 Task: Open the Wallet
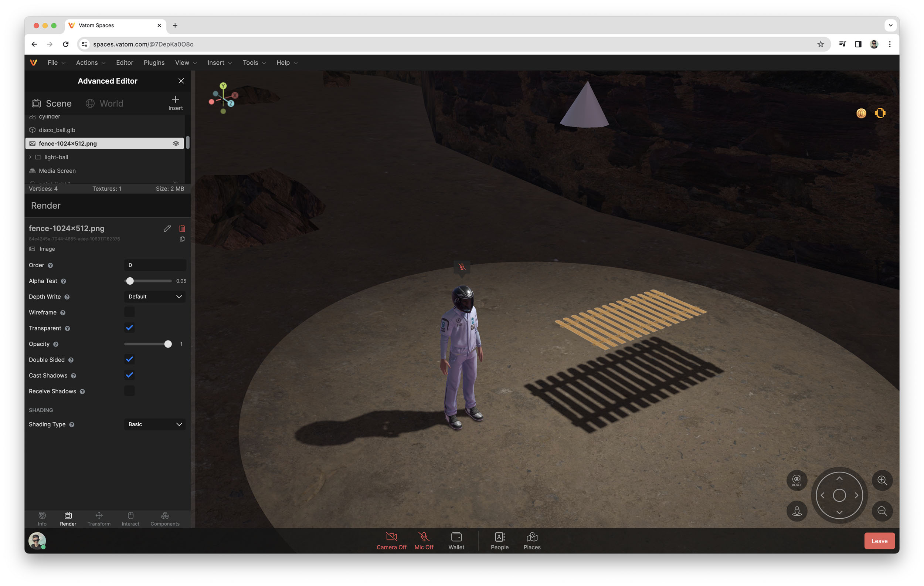coord(456,541)
